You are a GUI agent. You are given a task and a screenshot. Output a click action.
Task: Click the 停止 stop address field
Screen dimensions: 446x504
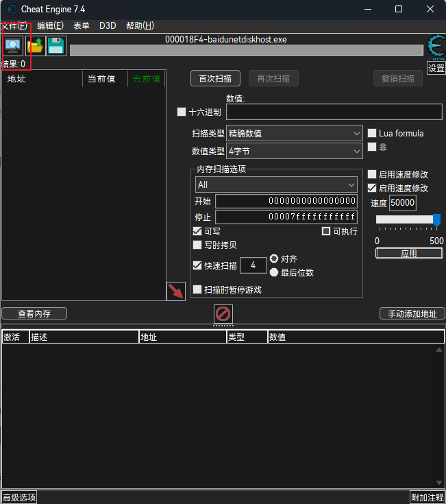click(286, 217)
